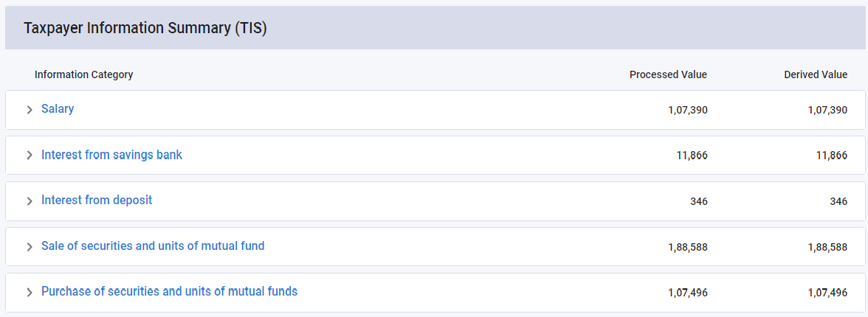Open Interest from savings bank link

coord(111,155)
